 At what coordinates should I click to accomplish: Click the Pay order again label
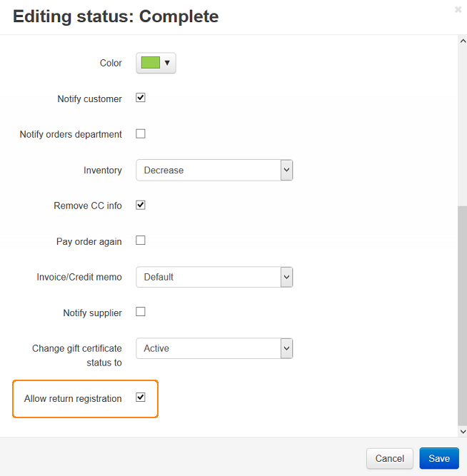point(89,242)
